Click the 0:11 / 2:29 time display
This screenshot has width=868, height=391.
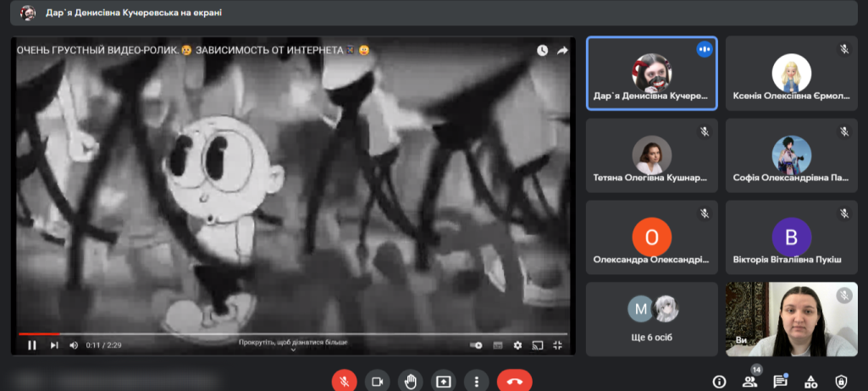click(103, 345)
